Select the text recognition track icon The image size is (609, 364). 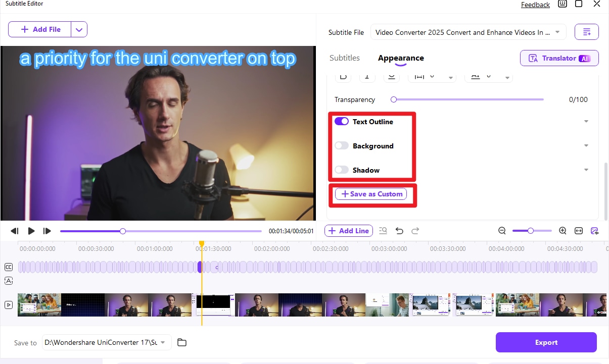click(8, 281)
